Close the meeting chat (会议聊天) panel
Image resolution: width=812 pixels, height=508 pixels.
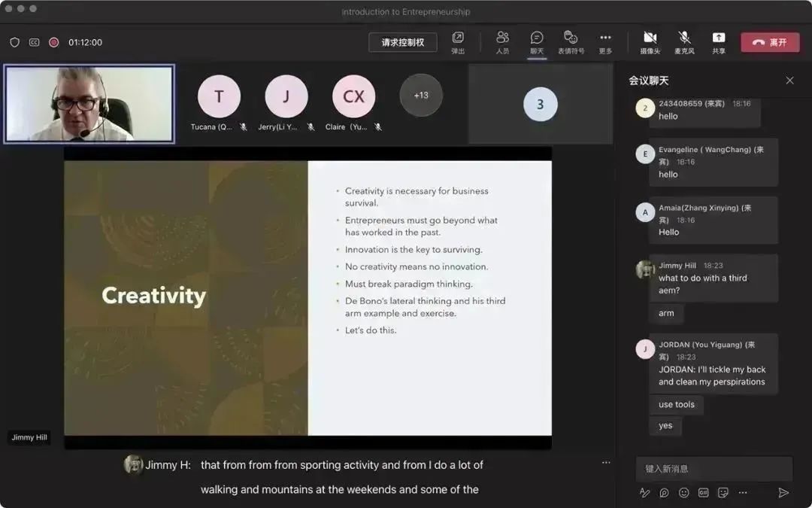789,81
